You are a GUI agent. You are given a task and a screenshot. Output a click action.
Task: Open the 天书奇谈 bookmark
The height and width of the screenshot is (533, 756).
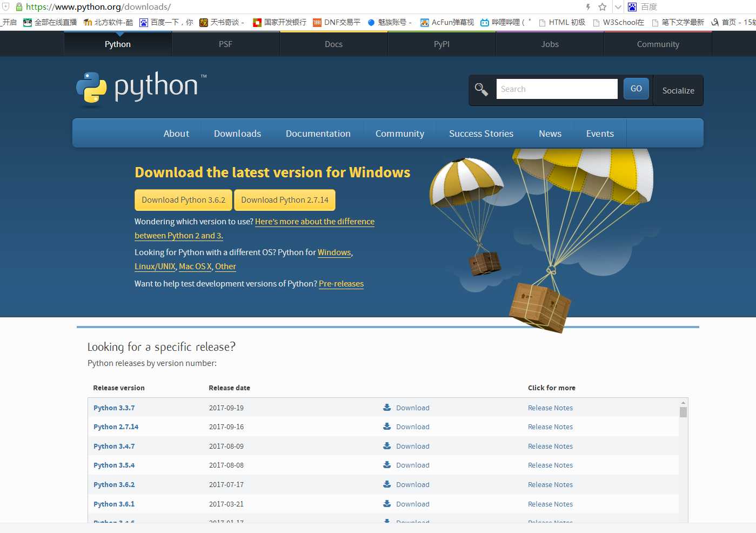222,22
